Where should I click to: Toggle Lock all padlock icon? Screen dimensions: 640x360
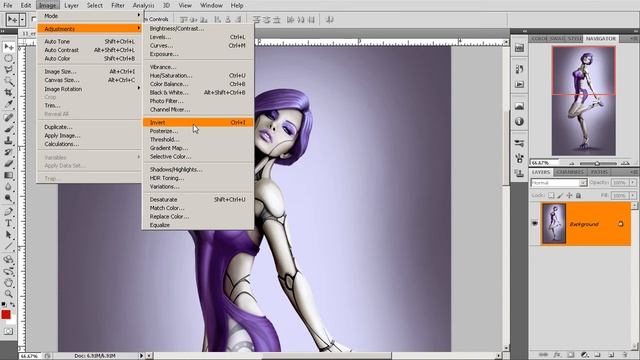578,196
